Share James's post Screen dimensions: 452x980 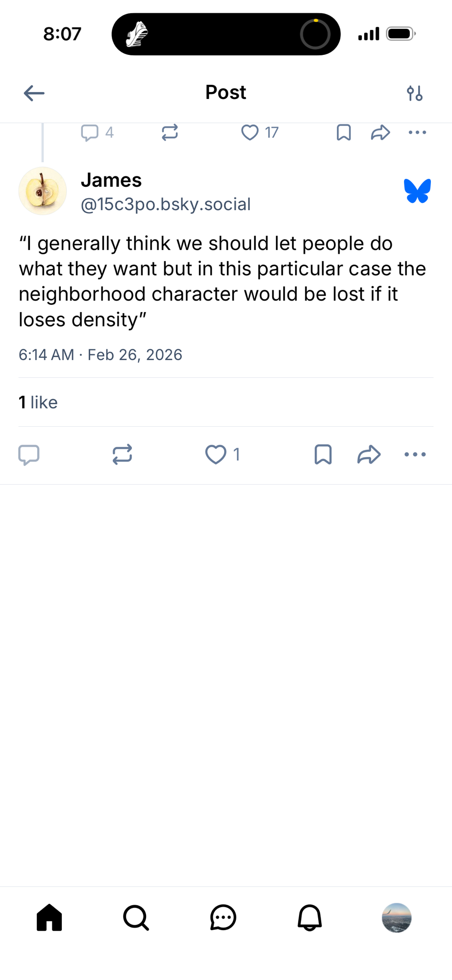point(369,455)
